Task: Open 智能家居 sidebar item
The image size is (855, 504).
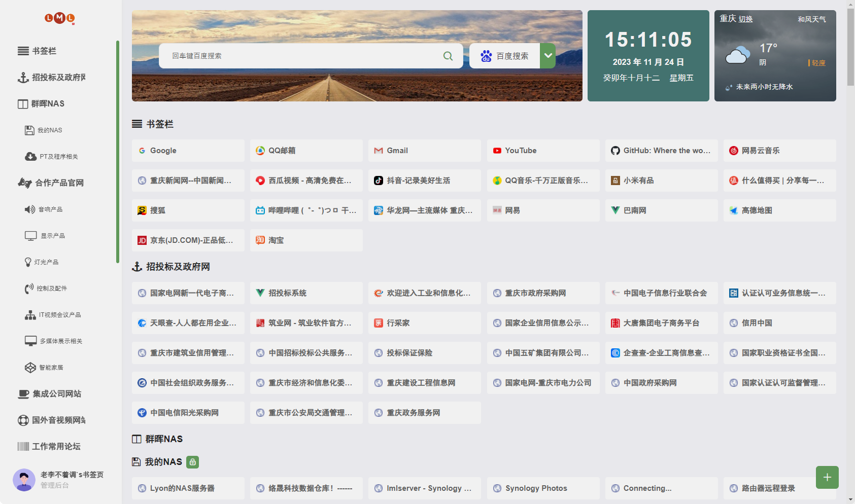Action: (x=44, y=368)
